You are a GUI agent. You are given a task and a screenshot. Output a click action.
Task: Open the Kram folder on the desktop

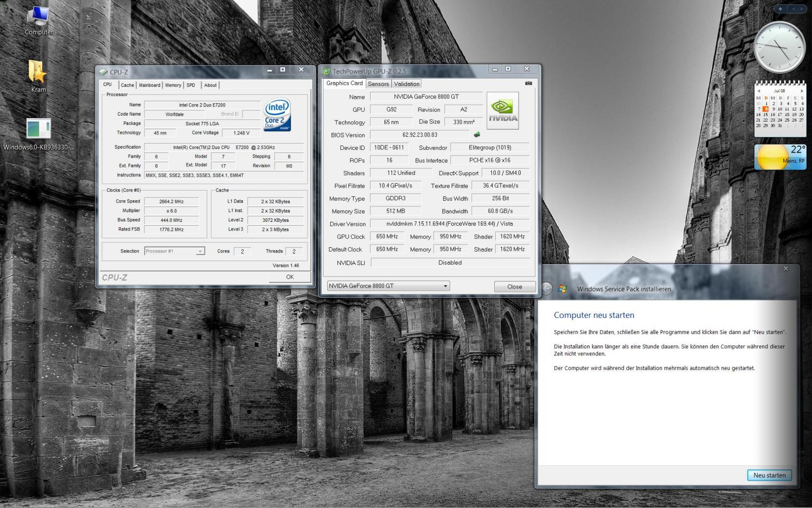pos(38,76)
